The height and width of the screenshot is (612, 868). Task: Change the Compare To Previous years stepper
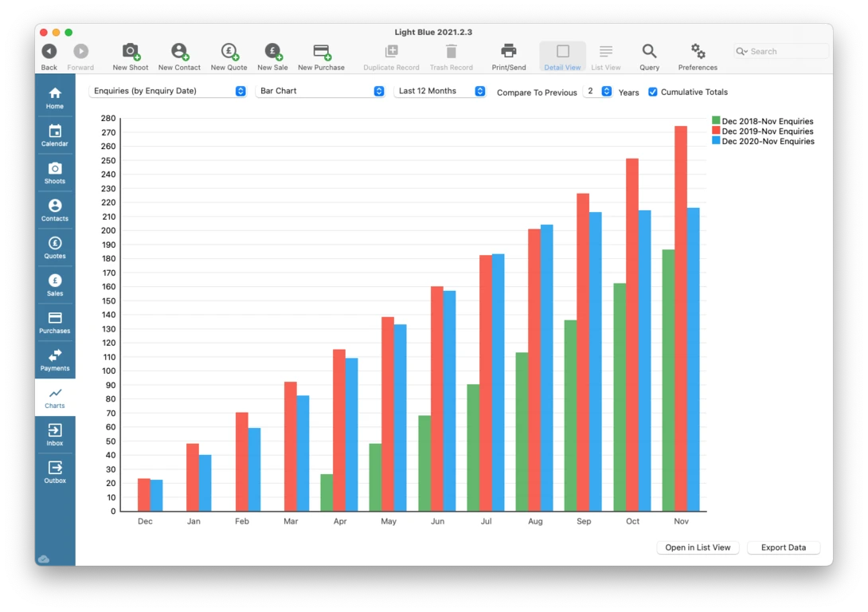click(x=607, y=92)
